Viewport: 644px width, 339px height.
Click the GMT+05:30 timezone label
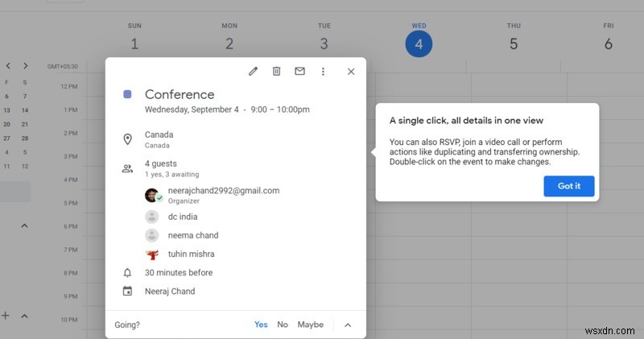coord(63,66)
